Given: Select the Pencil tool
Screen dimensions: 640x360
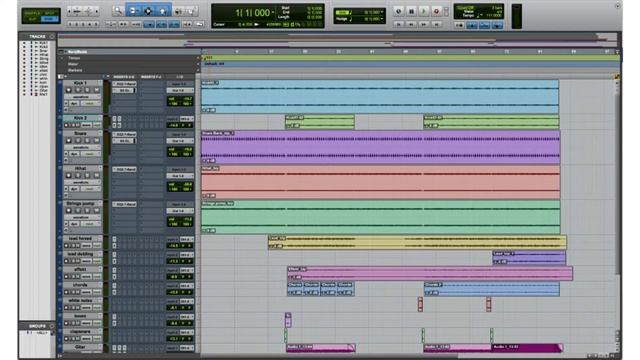Looking at the screenshot, I should (192, 11).
